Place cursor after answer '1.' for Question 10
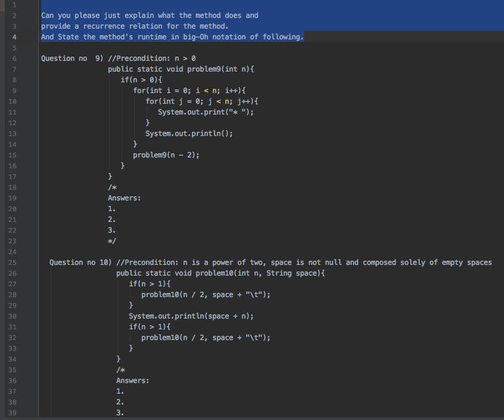This screenshot has width=504, height=420. pos(125,391)
